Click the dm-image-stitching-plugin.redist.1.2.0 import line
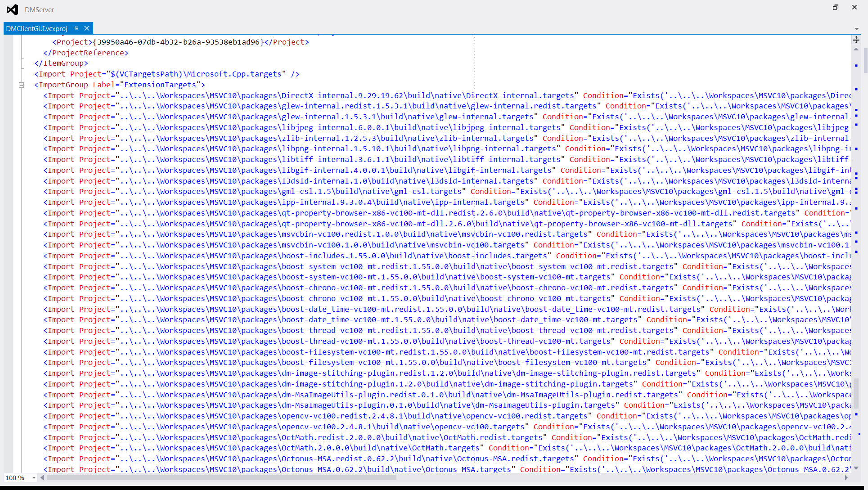The width and height of the screenshot is (868, 490). [x=447, y=373]
